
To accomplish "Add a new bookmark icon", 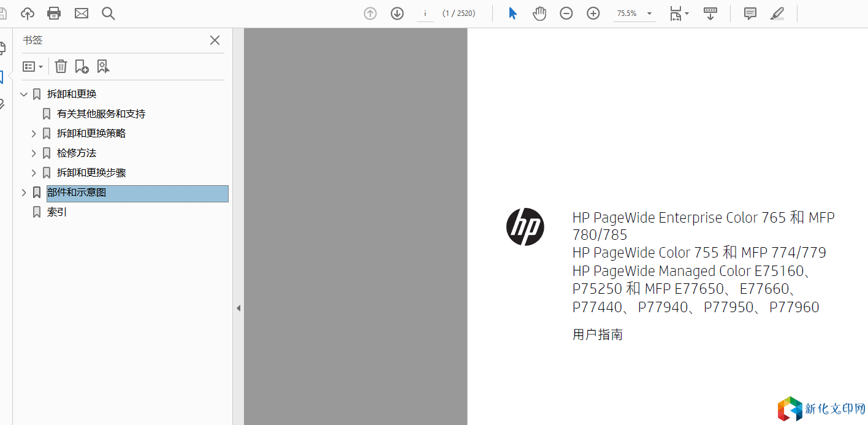I will [x=82, y=66].
